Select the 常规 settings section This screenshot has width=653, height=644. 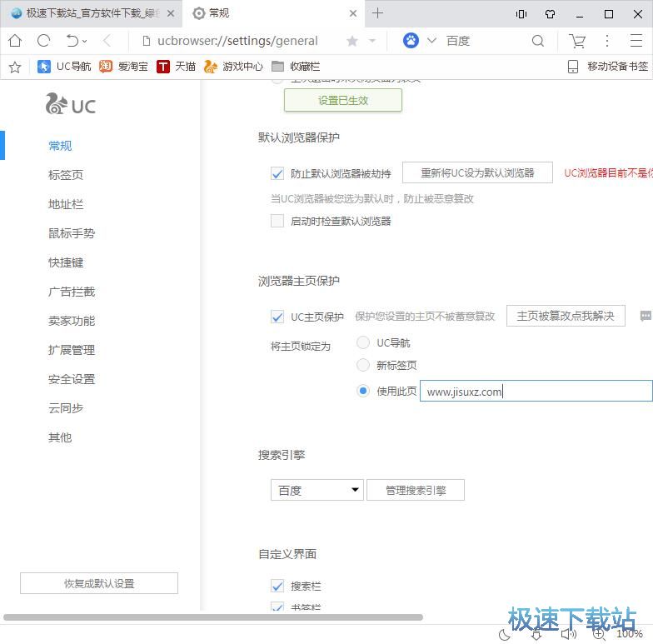coord(60,145)
